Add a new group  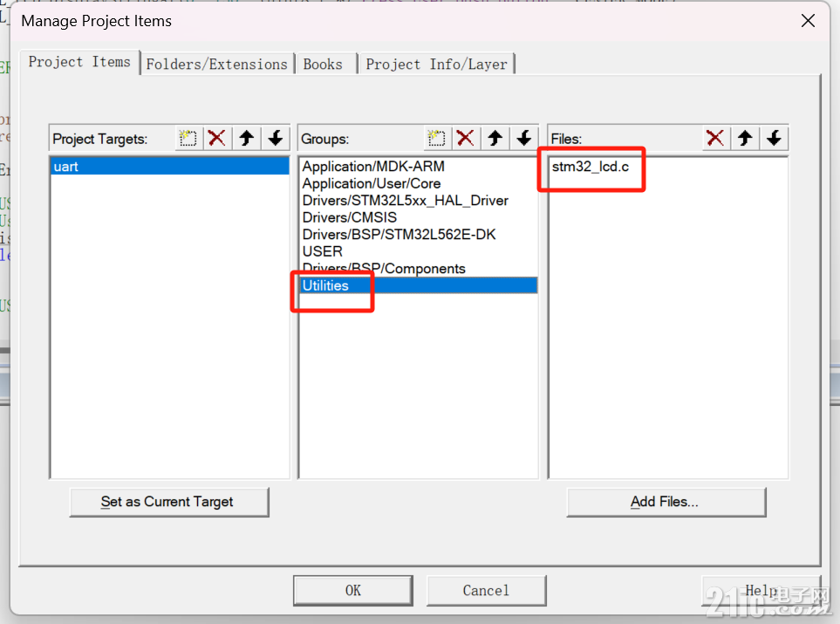click(437, 138)
